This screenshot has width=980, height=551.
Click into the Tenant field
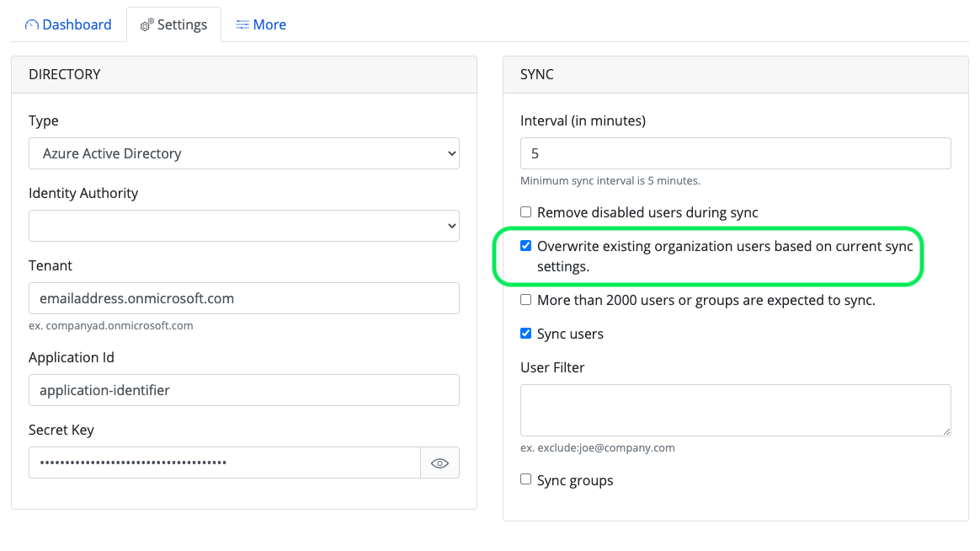click(244, 298)
